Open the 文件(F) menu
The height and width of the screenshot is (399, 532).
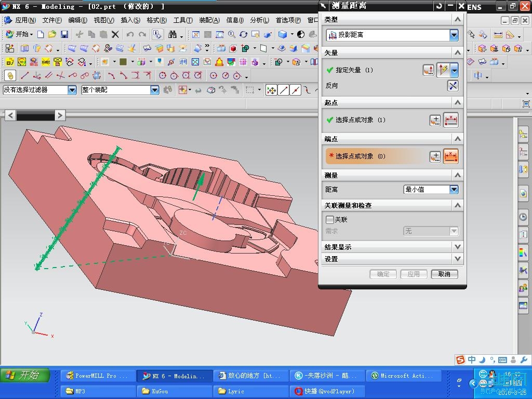tap(52, 20)
